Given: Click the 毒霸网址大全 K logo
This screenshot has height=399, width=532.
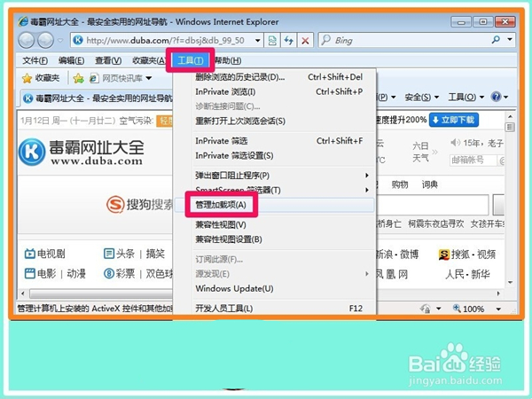Looking at the screenshot, I should [x=32, y=152].
